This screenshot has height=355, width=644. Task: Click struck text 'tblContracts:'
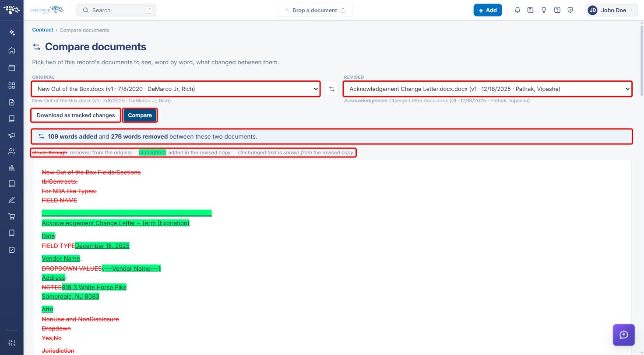[60, 181]
